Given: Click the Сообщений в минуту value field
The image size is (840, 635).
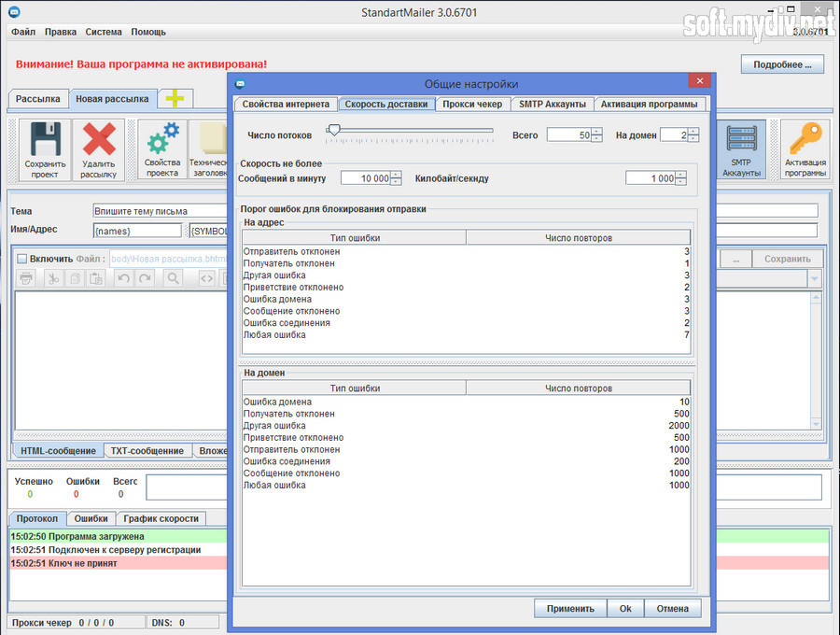Looking at the screenshot, I should click(366, 178).
